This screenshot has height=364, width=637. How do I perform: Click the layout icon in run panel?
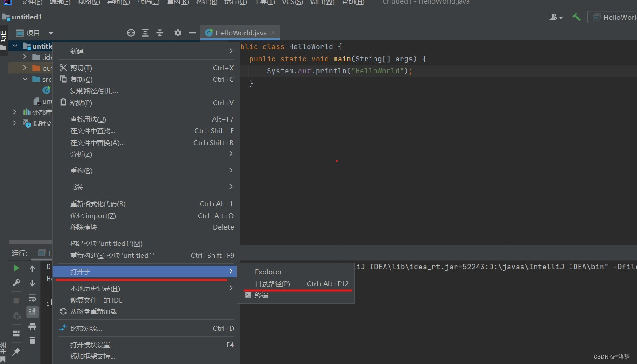pyautogui.click(x=16, y=333)
